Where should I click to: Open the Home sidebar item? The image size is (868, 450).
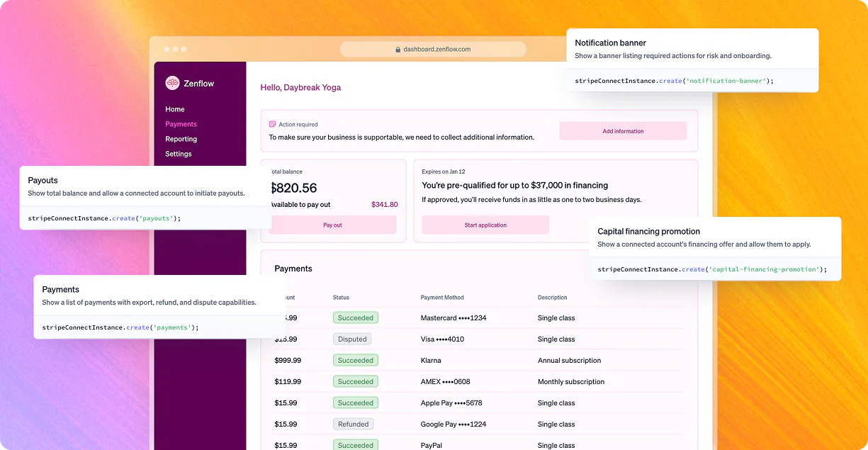[175, 109]
